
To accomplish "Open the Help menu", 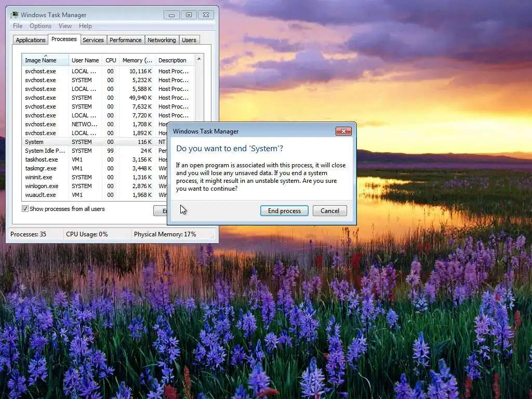I will (x=85, y=26).
